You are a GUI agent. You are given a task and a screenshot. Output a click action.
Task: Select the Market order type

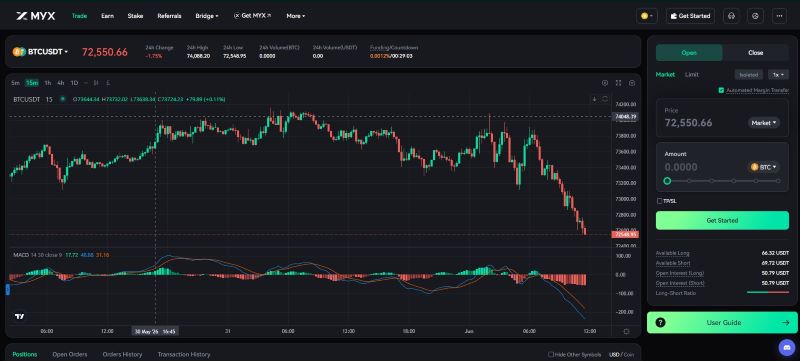coord(665,74)
